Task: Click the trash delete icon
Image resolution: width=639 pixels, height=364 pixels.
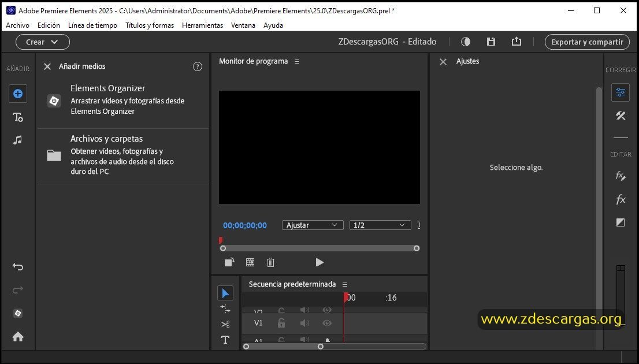Action: click(x=270, y=262)
